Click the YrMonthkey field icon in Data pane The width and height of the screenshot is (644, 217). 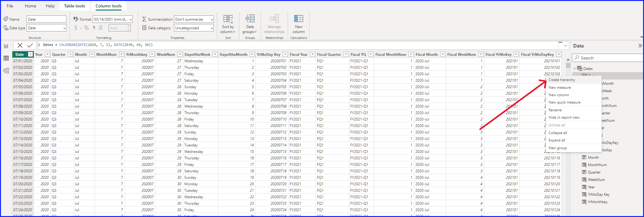coord(584,202)
